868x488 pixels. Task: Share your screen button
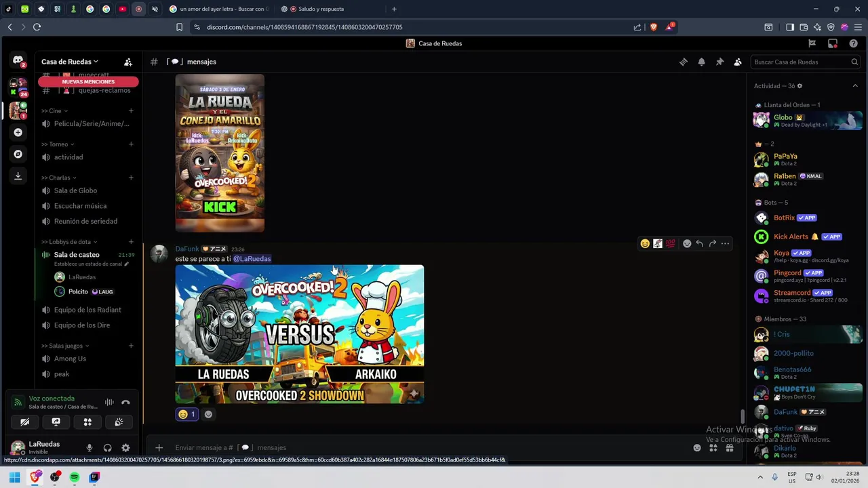click(56, 422)
